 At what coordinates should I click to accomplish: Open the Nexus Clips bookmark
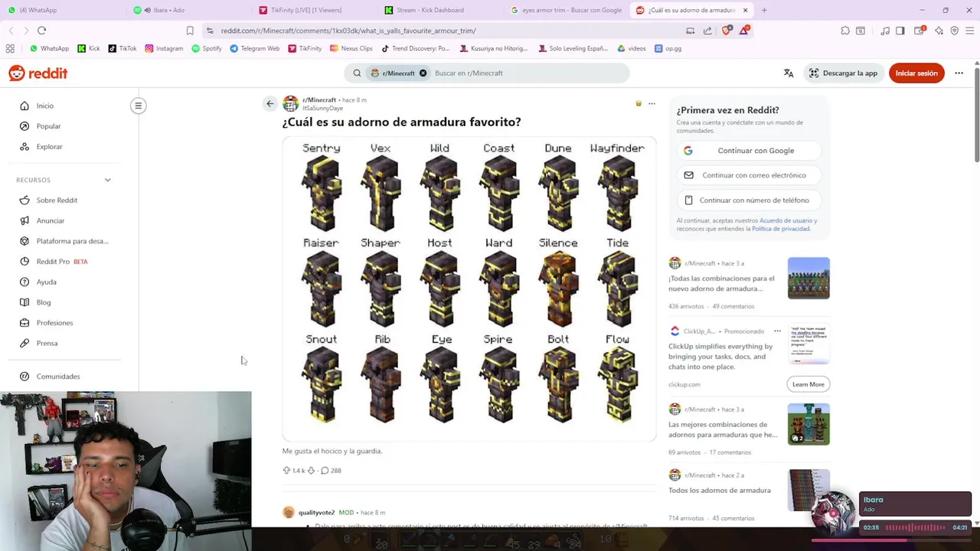(351, 48)
